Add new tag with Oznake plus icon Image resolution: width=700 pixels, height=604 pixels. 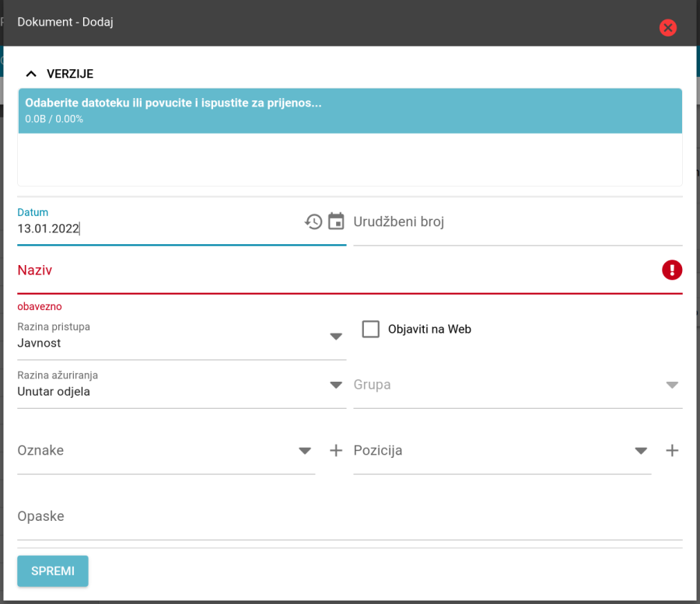tap(336, 451)
